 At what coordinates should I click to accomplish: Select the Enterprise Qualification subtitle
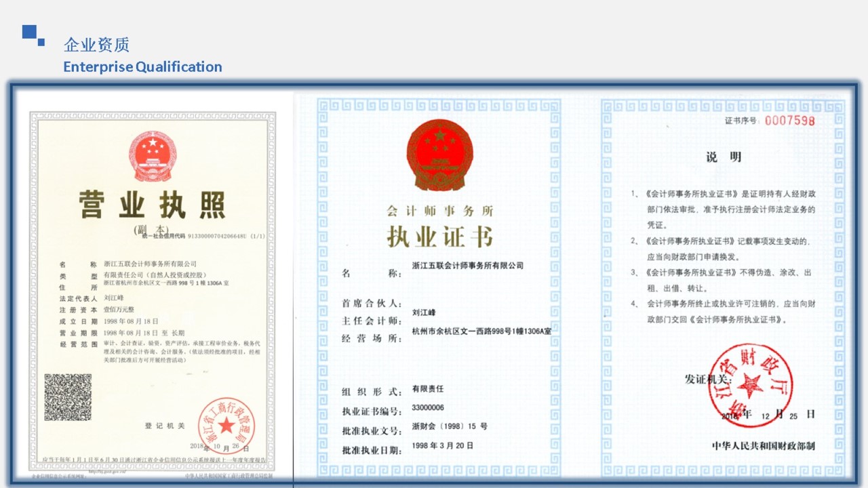142,66
